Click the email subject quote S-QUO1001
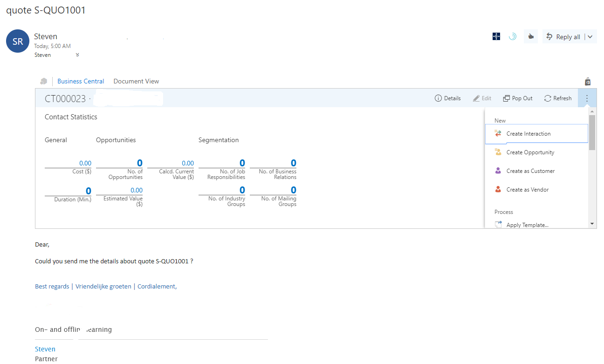This screenshot has width=604, height=364. coord(46,10)
